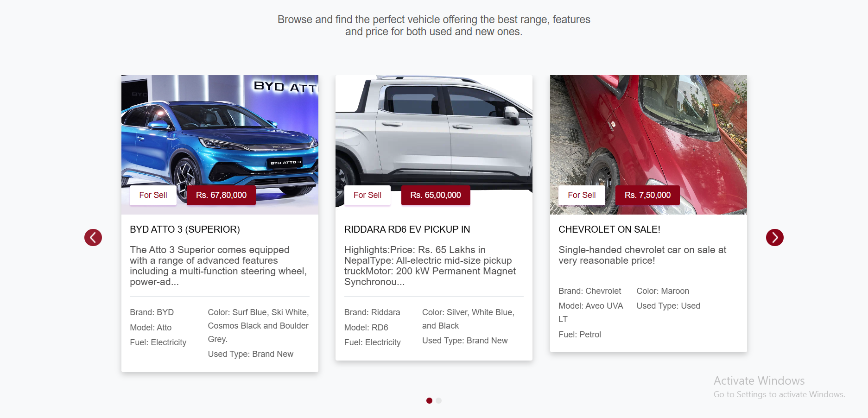Click the Riddara highlights description text
Image resolution: width=868 pixels, height=418 pixels.
pos(430,266)
